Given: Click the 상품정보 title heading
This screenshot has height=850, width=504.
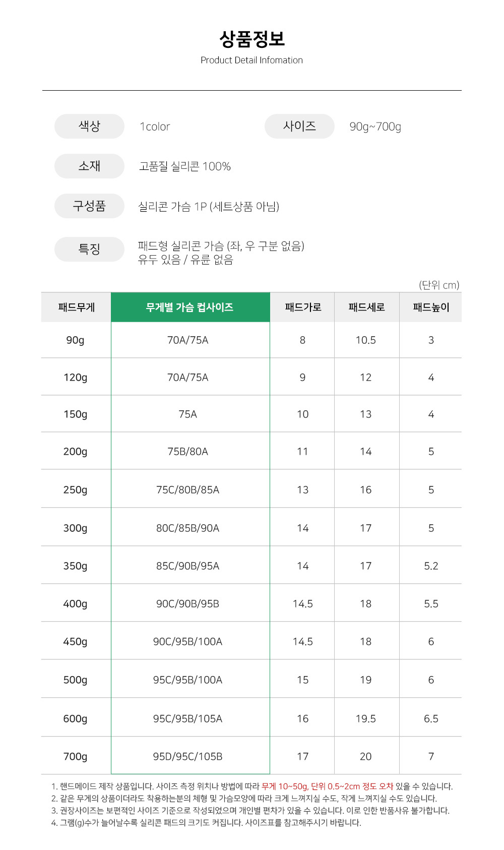Looking at the screenshot, I should [252, 39].
